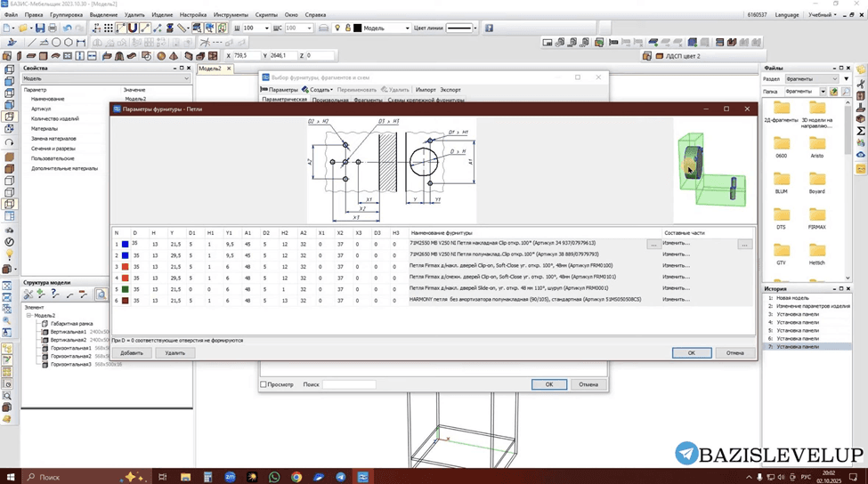Open the Hettich folder
The height and width of the screenshot is (484, 868).
click(816, 254)
